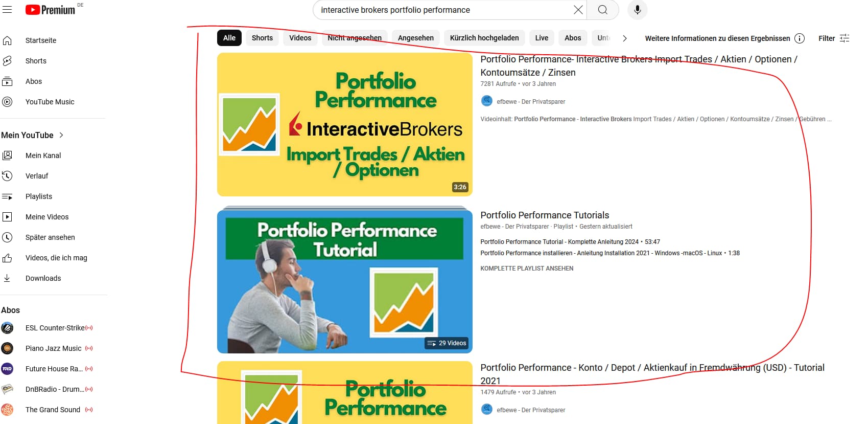Select the Live filter chip
Screen dimensions: 868x424
542,38
